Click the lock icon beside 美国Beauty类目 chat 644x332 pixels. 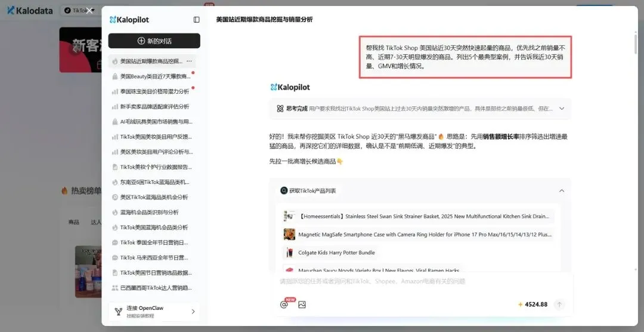pos(115,76)
